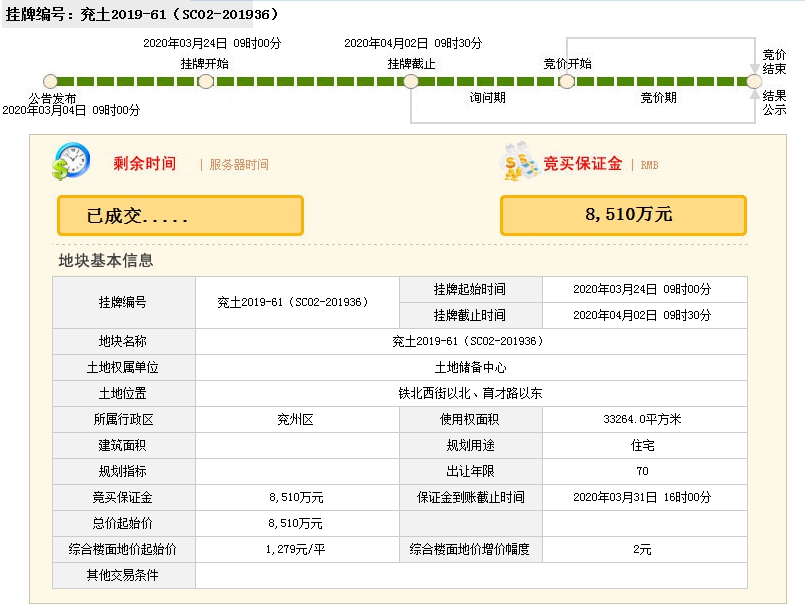Click the 33264.0平方米 area value cell
The image size is (805, 608).
coord(643,420)
